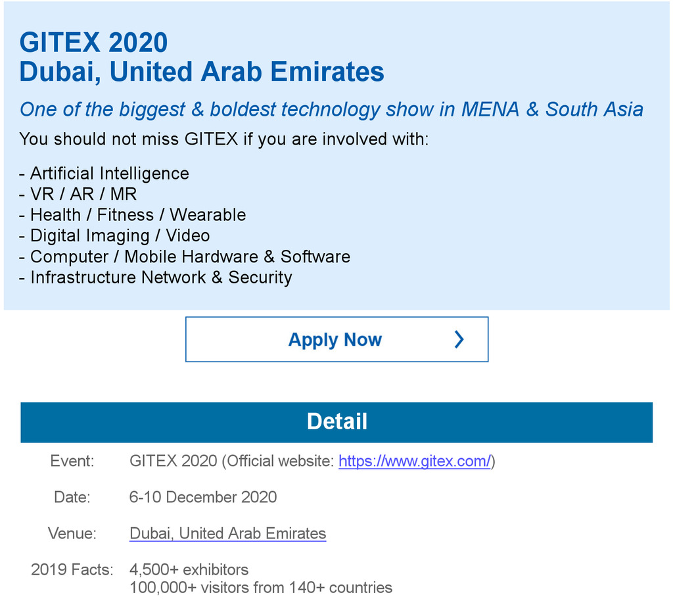Click the italic MENA & South Asia tagline

click(331, 109)
